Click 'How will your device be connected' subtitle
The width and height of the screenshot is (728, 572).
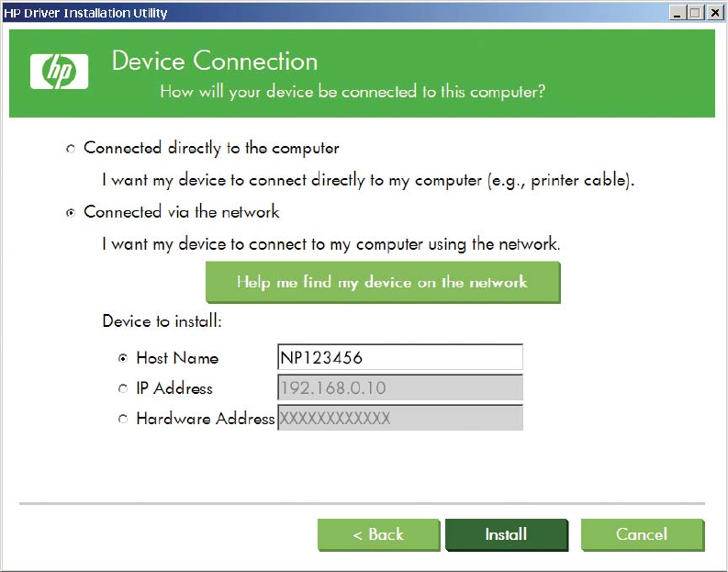pyautogui.click(x=353, y=93)
